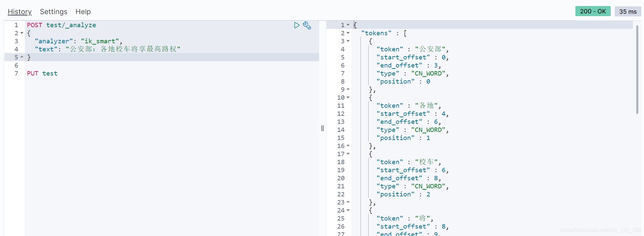Click "start_offset" : 4 line

pyautogui.click(x=413, y=114)
